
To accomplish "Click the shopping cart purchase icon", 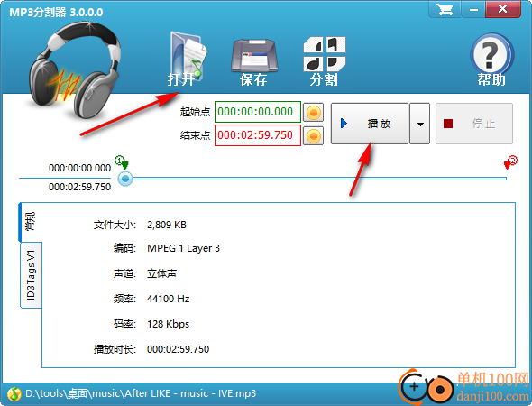I will point(445,10).
